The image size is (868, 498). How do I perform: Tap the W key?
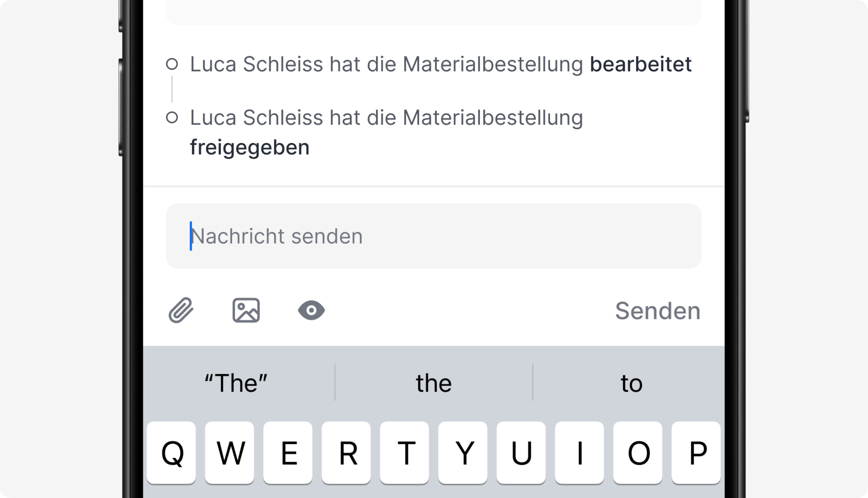tap(230, 453)
